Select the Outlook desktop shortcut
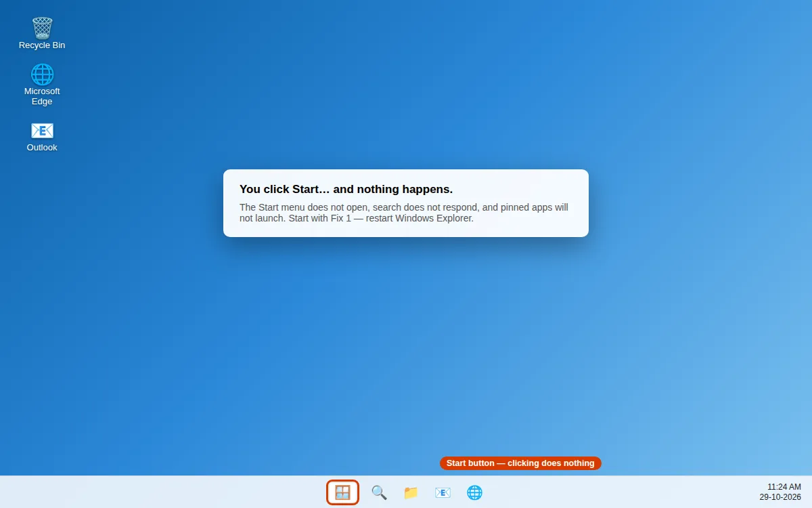The height and width of the screenshot is (508, 812). click(x=42, y=136)
